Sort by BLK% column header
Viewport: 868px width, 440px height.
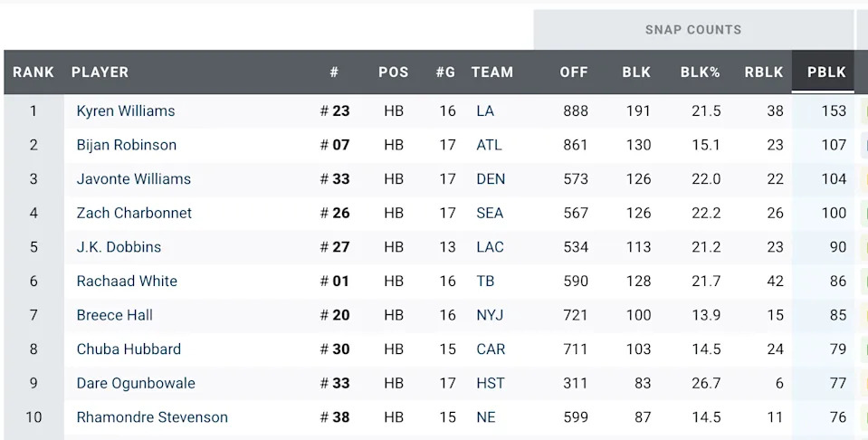tap(700, 72)
